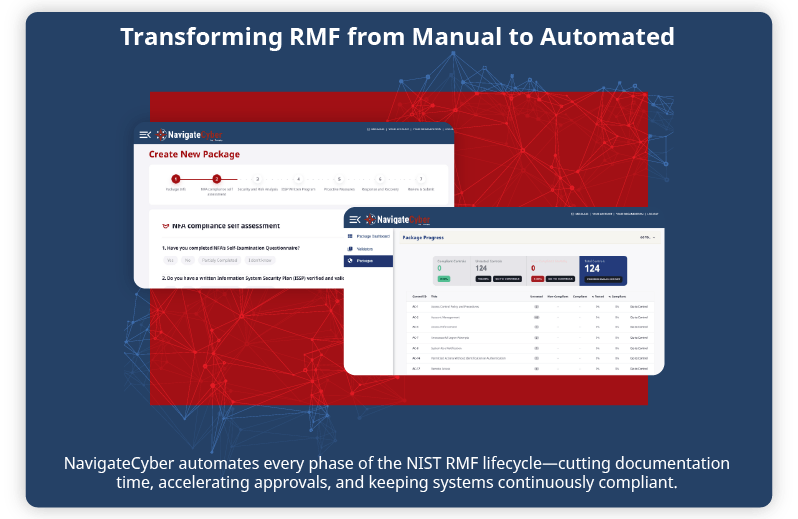Jump to step 7 Review & Submit

click(x=420, y=179)
